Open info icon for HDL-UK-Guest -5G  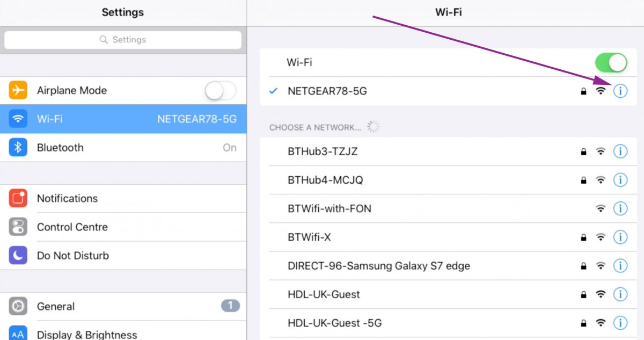click(620, 323)
